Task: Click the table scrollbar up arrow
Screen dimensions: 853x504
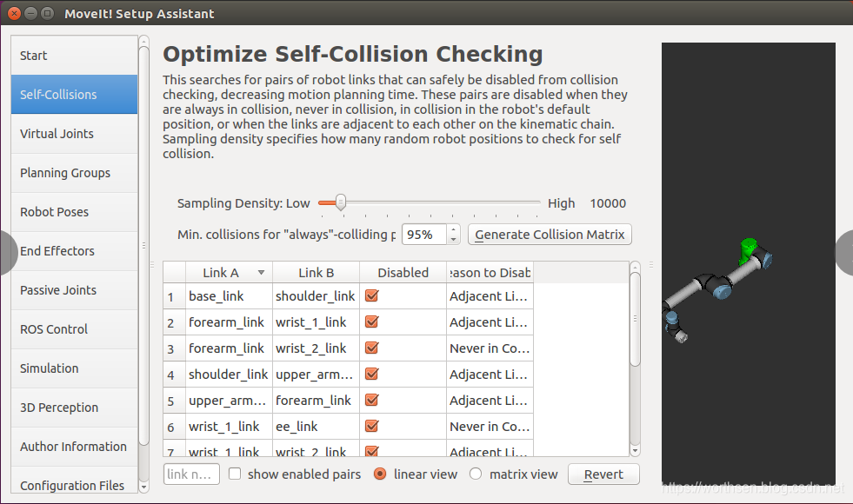Action: 635,267
